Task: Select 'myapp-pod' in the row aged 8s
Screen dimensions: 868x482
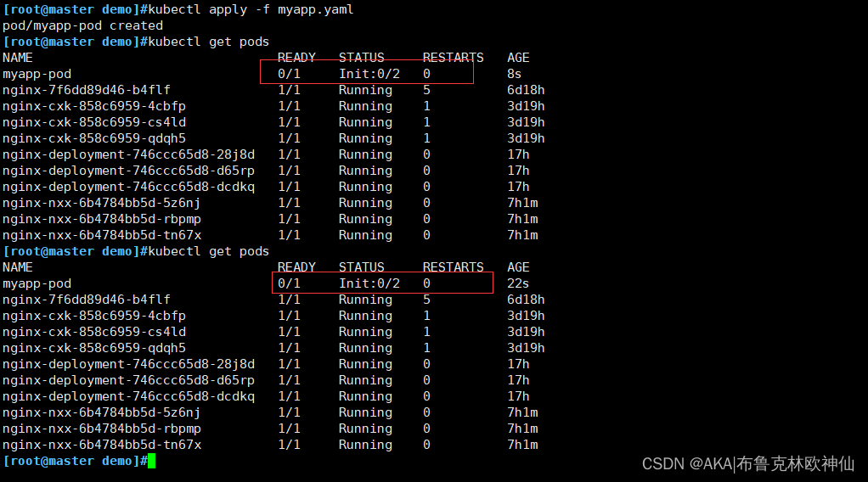Action: 37,74
